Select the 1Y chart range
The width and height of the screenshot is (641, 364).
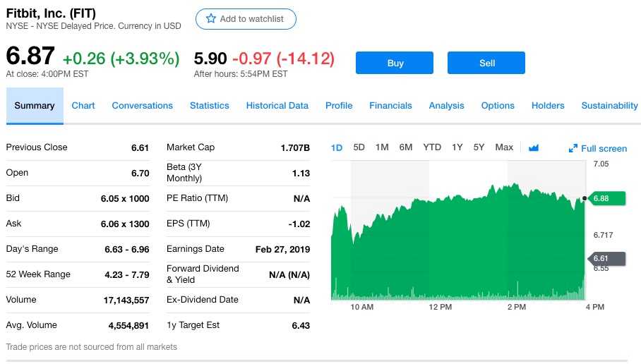click(x=457, y=147)
